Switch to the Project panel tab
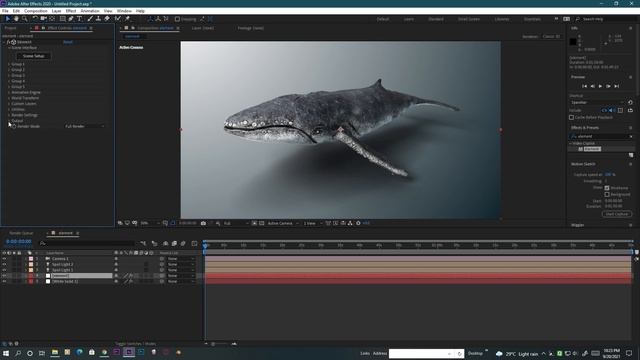Image resolution: width=640 pixels, height=360 pixels. [11, 28]
